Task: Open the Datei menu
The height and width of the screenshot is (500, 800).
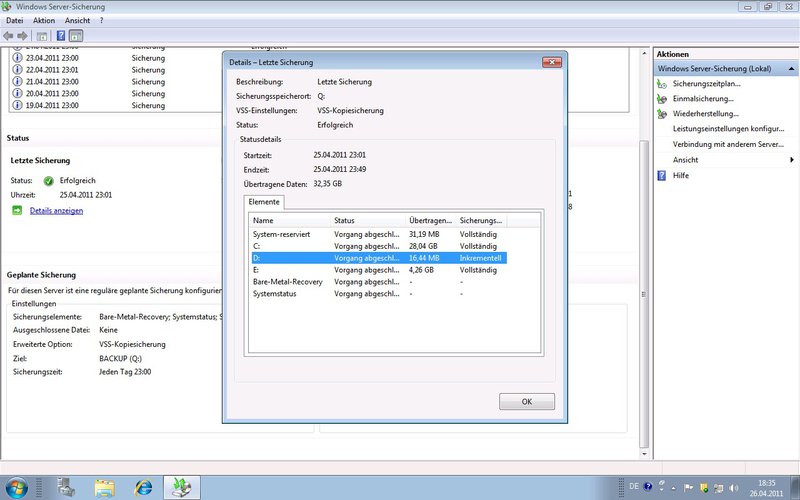Action: point(15,20)
